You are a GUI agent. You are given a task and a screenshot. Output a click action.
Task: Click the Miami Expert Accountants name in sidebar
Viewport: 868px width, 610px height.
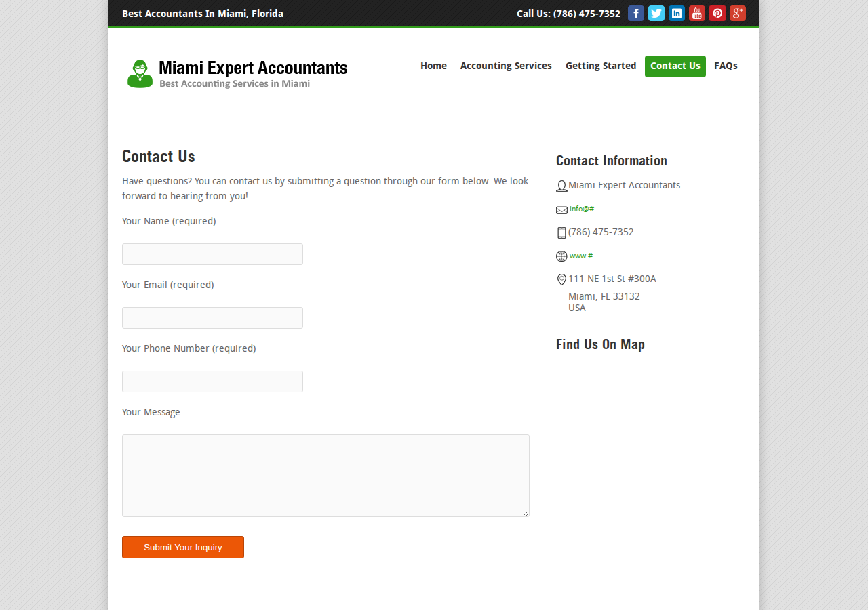(625, 185)
